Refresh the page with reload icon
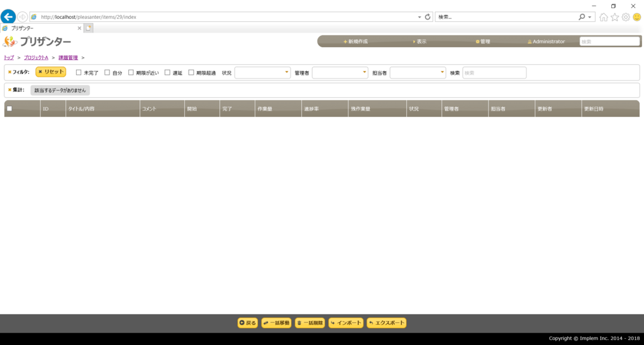 pos(428,17)
